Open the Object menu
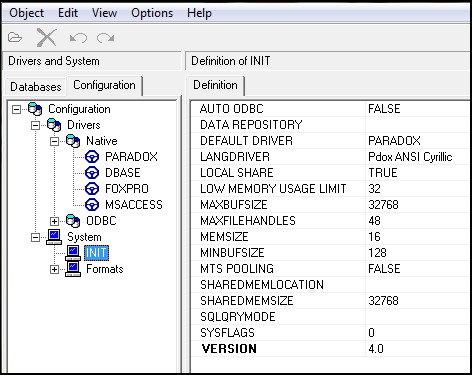The image size is (472, 375). (x=26, y=13)
